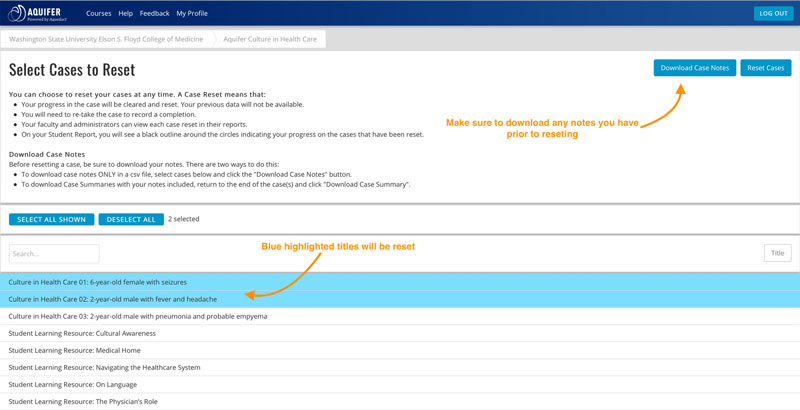The height and width of the screenshot is (410, 800).
Task: Click Washington State University breadcrumb link
Action: (x=108, y=39)
